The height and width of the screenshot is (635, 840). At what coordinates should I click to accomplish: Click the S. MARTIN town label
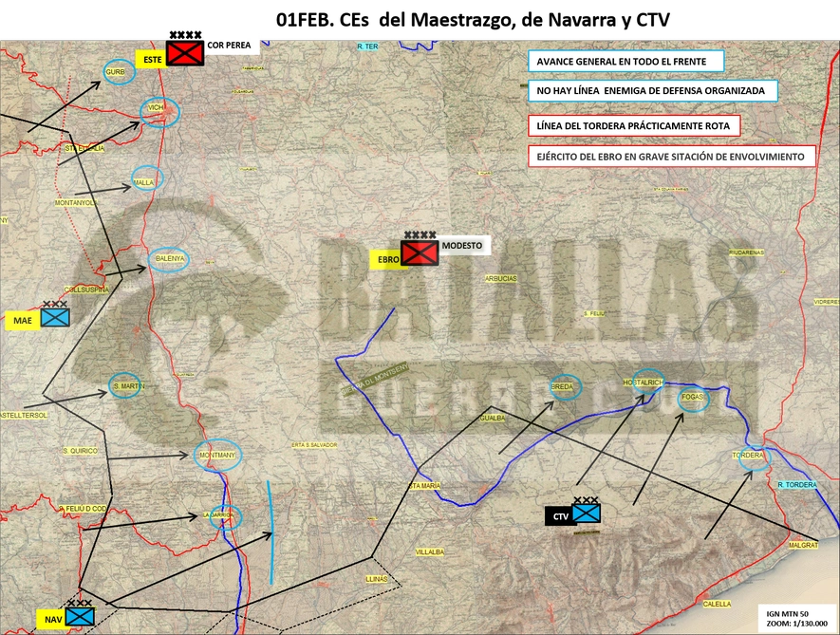click(128, 386)
